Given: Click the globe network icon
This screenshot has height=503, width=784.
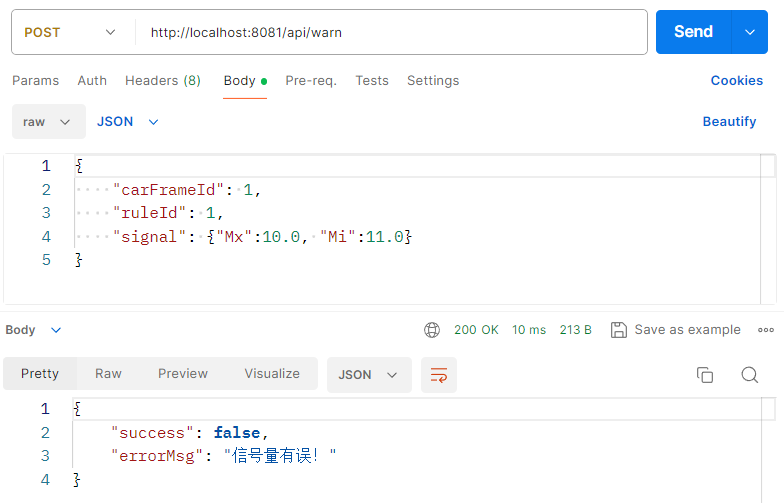Looking at the screenshot, I should tap(432, 330).
